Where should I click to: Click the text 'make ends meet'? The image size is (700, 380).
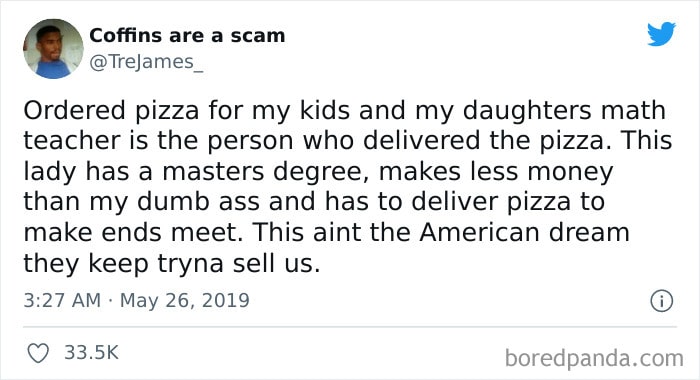coord(130,232)
